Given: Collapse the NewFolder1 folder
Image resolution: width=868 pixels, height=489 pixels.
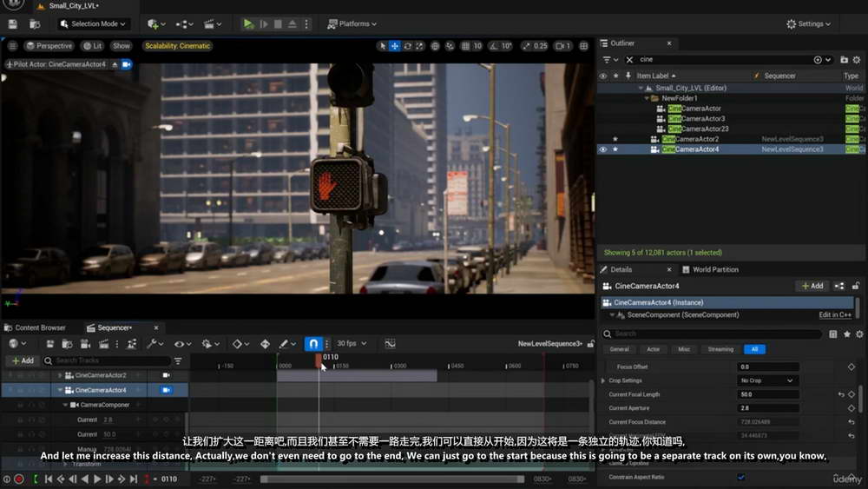Looking at the screenshot, I should point(647,98).
